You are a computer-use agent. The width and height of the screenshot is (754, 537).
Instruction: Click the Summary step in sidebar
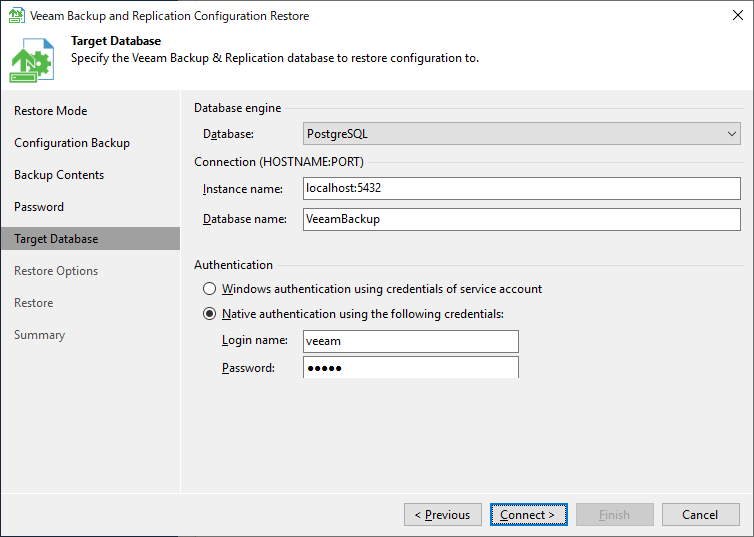[39, 335]
